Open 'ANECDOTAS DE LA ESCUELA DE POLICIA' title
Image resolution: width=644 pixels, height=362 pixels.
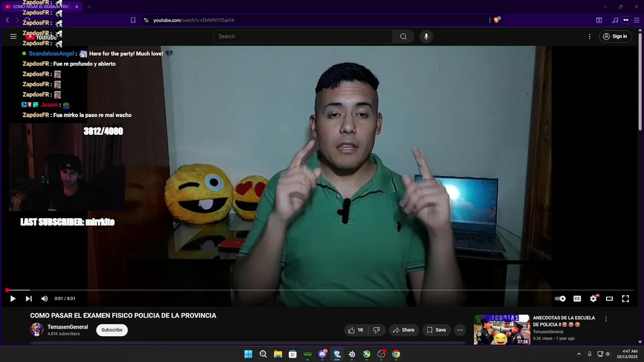click(x=564, y=321)
